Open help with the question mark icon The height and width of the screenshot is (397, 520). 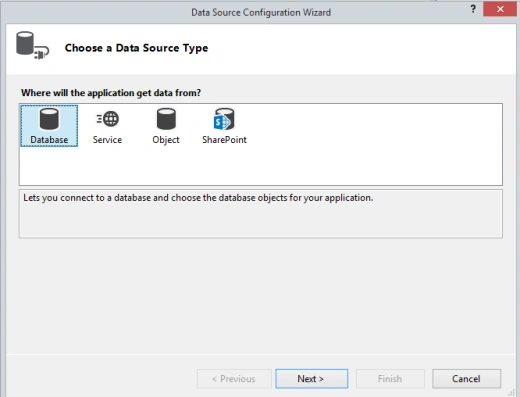click(x=473, y=9)
